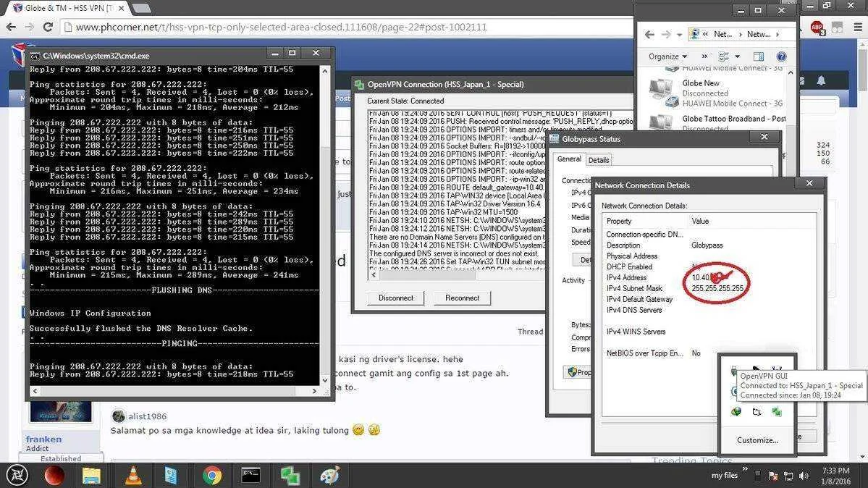Expand the Organize dropdown in Network Connections
Screen dimensions: 868x488
point(667,56)
